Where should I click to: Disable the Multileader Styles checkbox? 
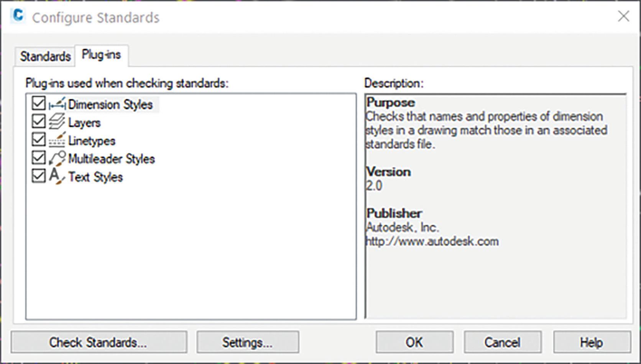(x=38, y=157)
